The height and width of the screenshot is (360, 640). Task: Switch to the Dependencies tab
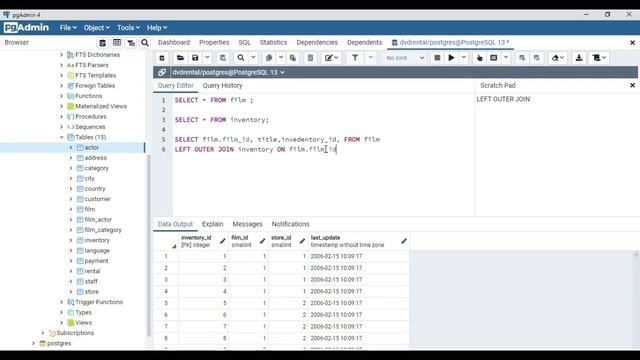[317, 42]
